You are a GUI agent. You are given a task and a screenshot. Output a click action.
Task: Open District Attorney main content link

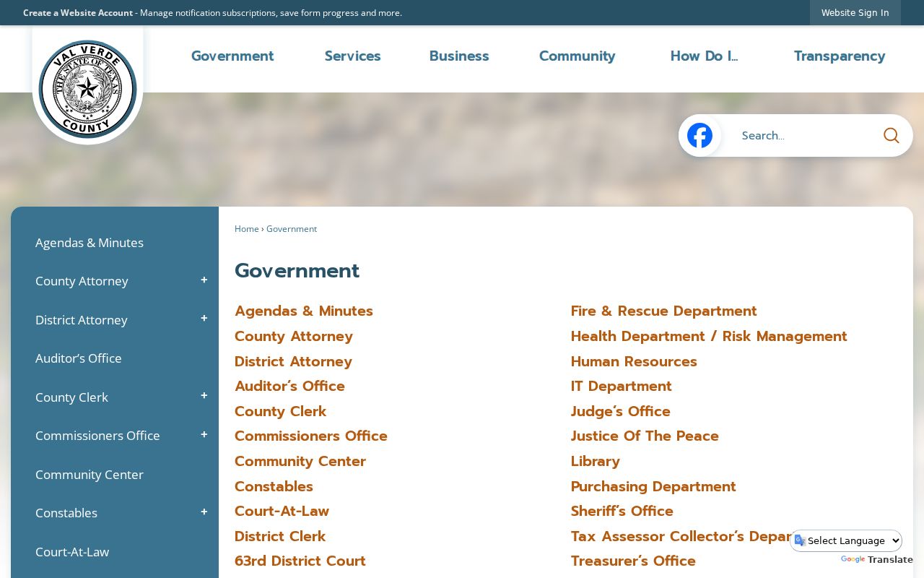pos(293,361)
